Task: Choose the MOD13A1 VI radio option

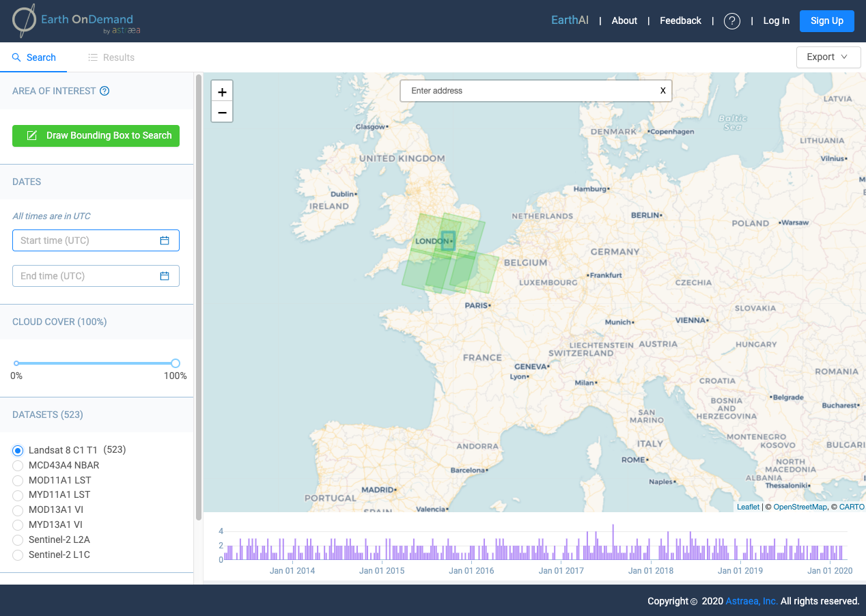Action: pyautogui.click(x=18, y=510)
